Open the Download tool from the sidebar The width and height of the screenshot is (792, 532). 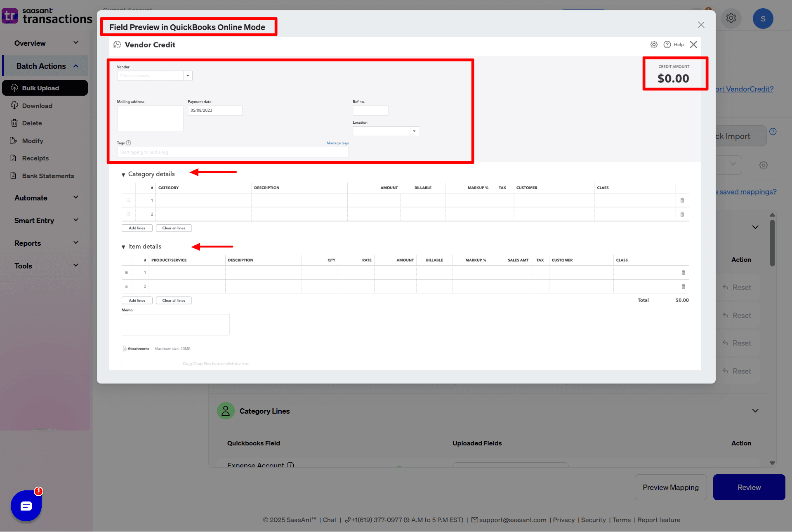tap(36, 106)
